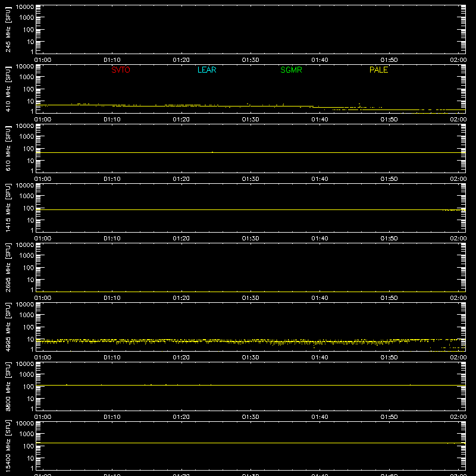Screen dimensions: 476x476
Task: Select the 1415 MHz [SFU] axis label
Action: point(8,208)
